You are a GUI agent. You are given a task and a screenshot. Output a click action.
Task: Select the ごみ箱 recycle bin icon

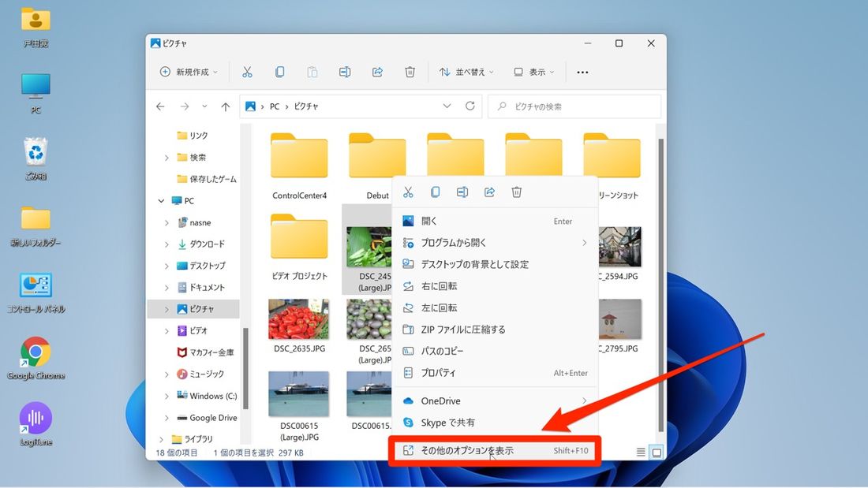pos(36,158)
